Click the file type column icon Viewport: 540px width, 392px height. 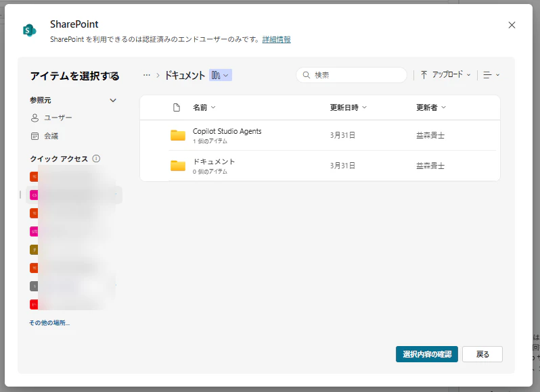tap(177, 107)
